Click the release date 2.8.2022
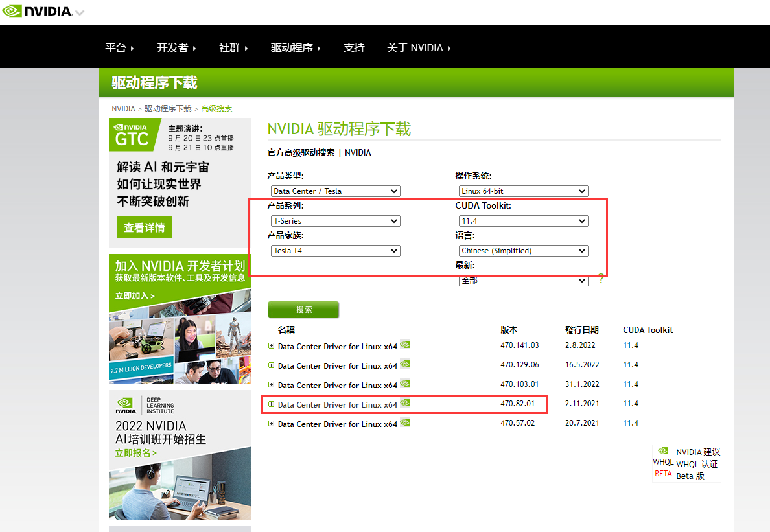The height and width of the screenshot is (532, 770). (580, 345)
